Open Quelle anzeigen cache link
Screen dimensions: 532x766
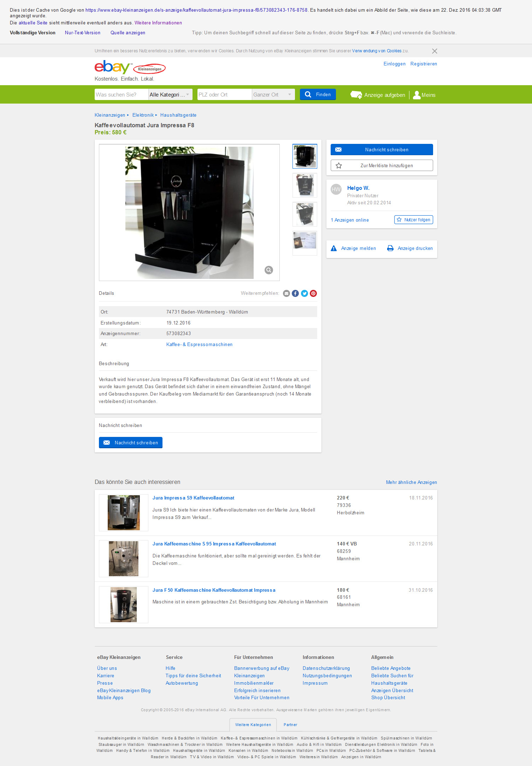click(x=128, y=33)
